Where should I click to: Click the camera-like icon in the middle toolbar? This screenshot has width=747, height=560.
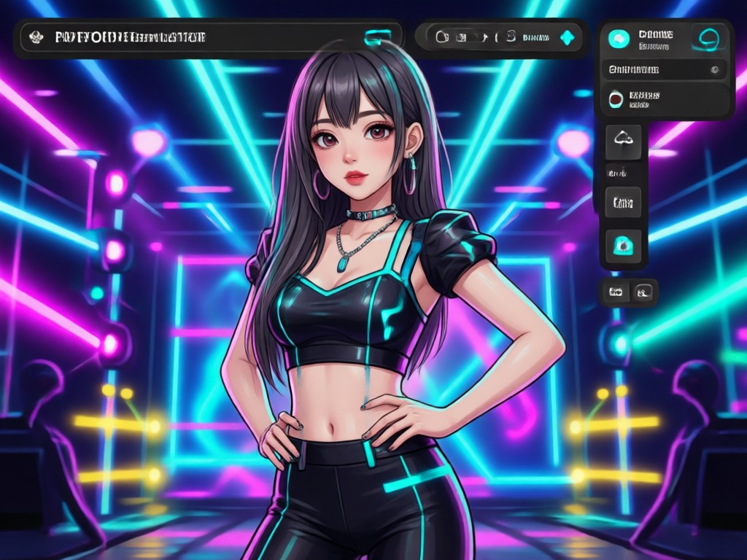click(x=461, y=37)
